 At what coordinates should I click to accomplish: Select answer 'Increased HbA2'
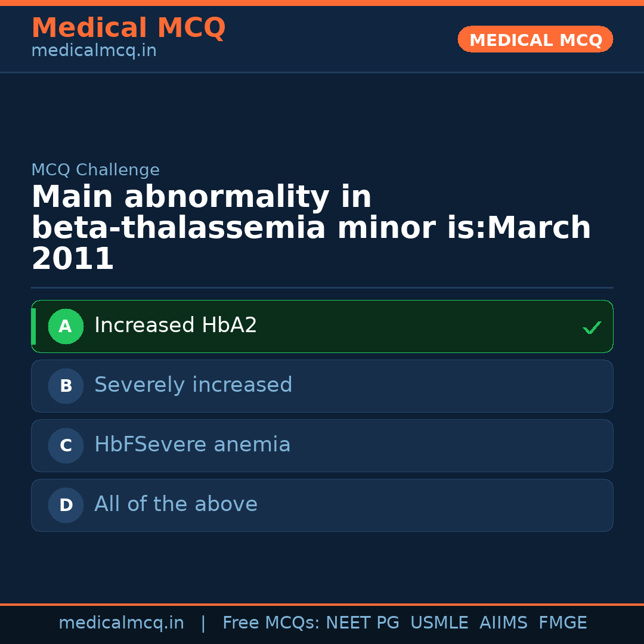tap(176, 326)
